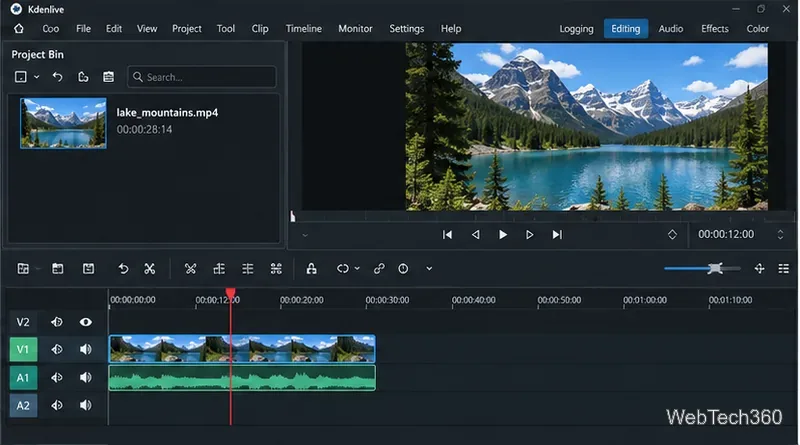Click the home icon in the menu bar
Screen dimensions: 800x445
pyautogui.click(x=19, y=29)
